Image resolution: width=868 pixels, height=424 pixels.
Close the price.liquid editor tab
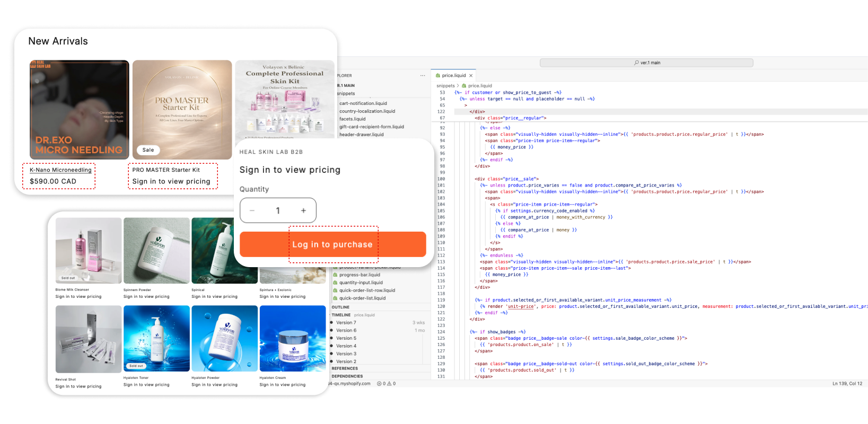[471, 76]
